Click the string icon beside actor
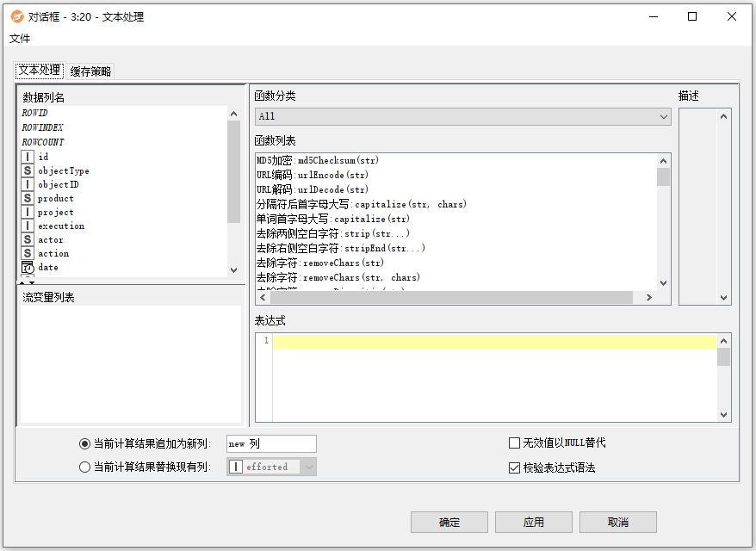 pos(28,239)
